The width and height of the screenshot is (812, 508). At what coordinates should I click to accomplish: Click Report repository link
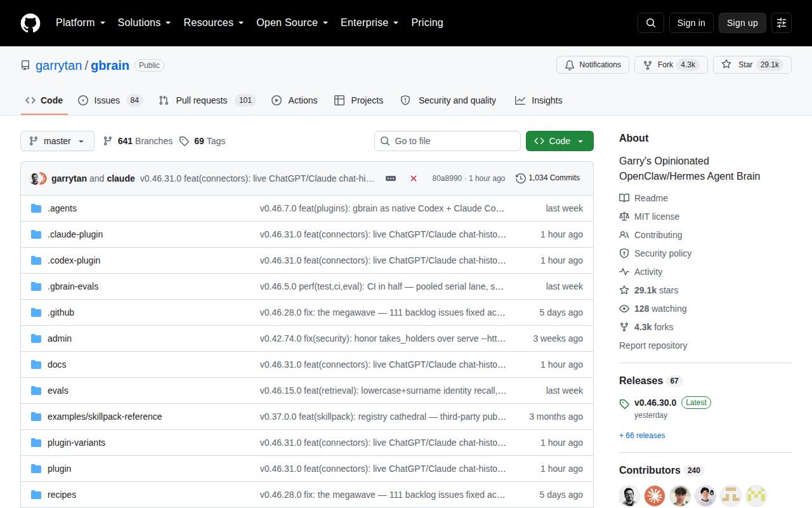(653, 345)
